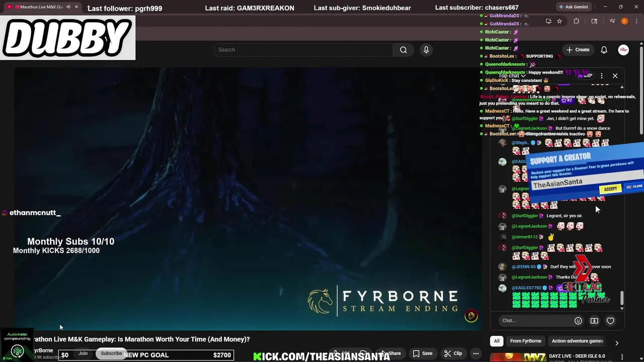The image size is (644, 362).
Task: Open the chat three-dot options menu
Action: [602, 76]
